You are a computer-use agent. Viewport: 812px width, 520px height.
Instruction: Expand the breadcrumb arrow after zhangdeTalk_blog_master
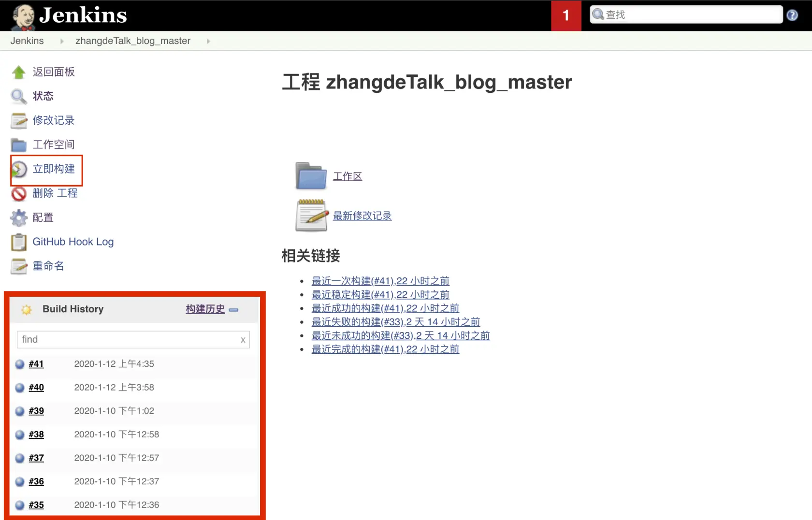click(x=208, y=41)
